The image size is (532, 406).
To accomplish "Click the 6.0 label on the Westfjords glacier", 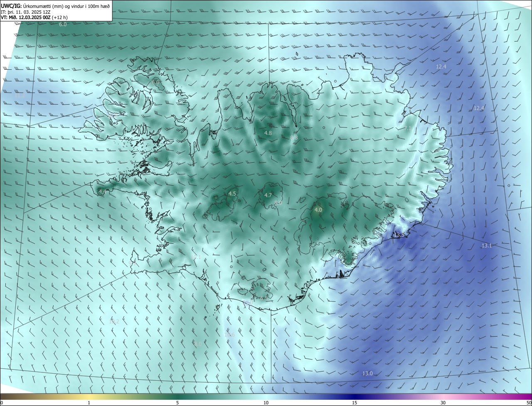I will click(x=156, y=83).
